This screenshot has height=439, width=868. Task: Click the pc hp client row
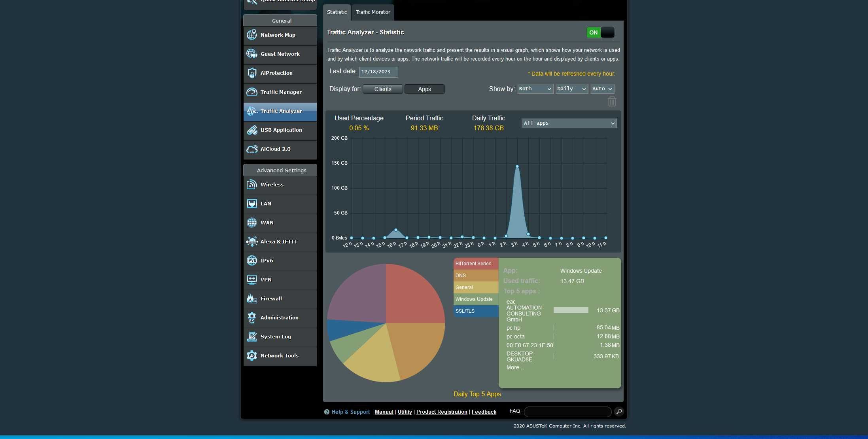563,328
